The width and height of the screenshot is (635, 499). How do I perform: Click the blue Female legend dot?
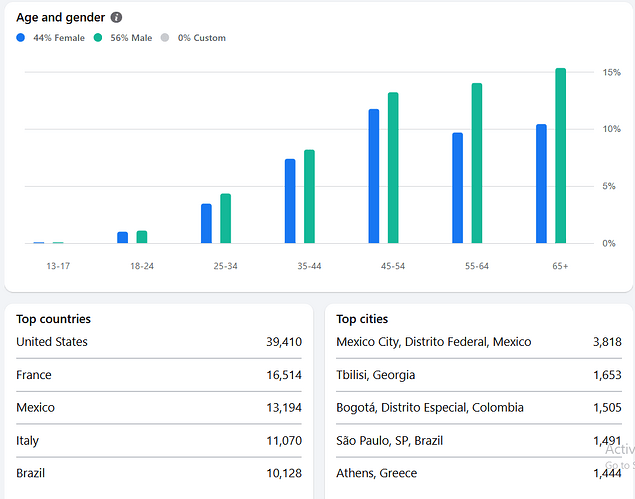(x=21, y=38)
